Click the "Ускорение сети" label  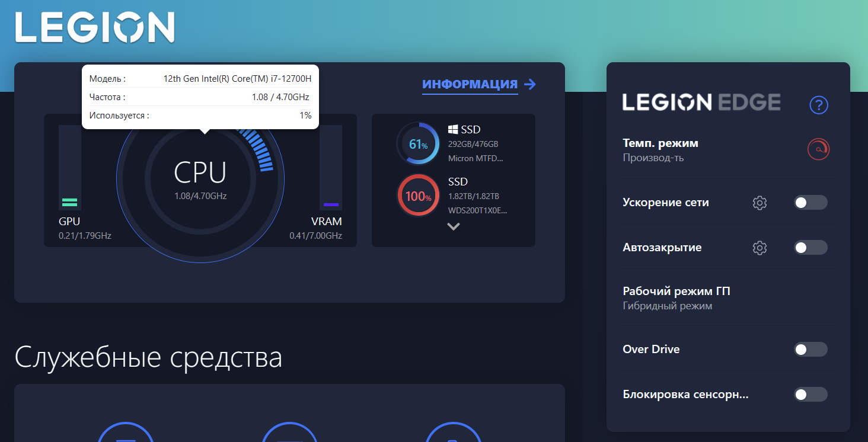tap(666, 203)
